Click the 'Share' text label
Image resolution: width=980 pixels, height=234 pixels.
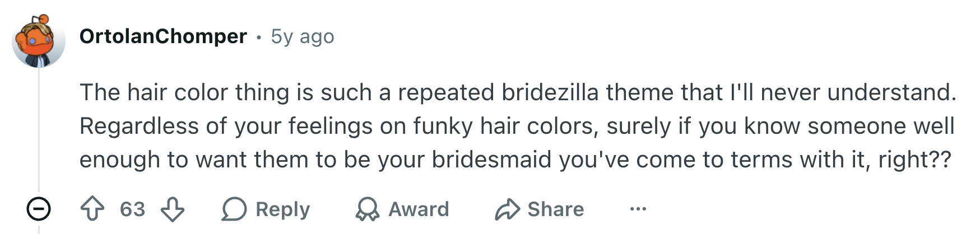tap(556, 209)
